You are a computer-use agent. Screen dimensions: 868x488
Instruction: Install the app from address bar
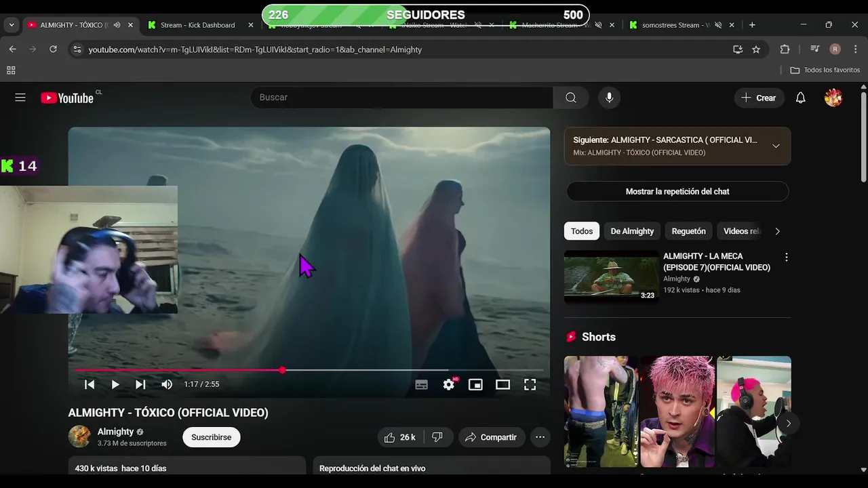point(737,49)
